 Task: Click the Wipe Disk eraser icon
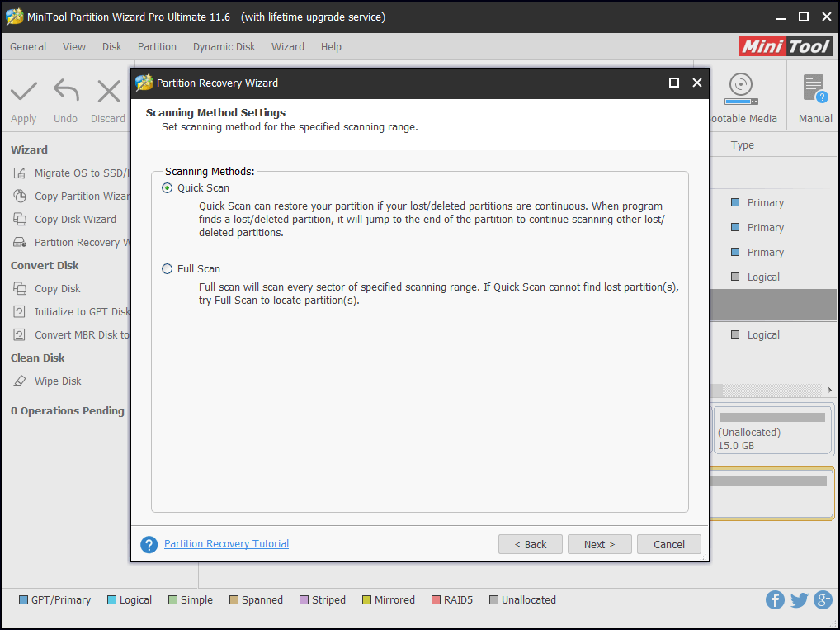pos(20,380)
